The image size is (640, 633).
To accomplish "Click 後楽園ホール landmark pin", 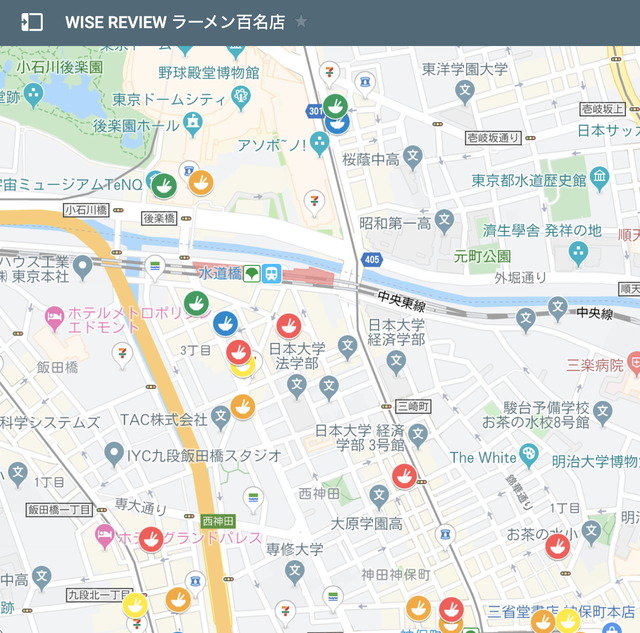I will [x=193, y=124].
